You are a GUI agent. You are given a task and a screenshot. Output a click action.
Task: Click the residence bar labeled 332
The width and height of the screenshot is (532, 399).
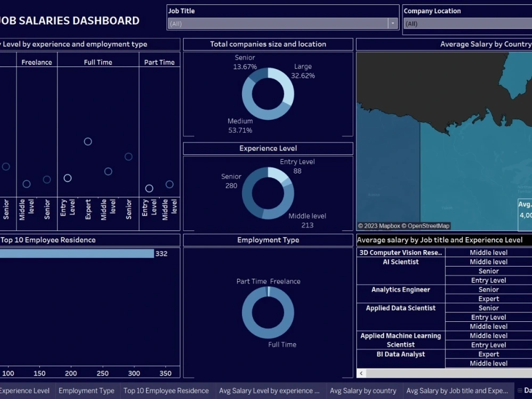[77, 253]
